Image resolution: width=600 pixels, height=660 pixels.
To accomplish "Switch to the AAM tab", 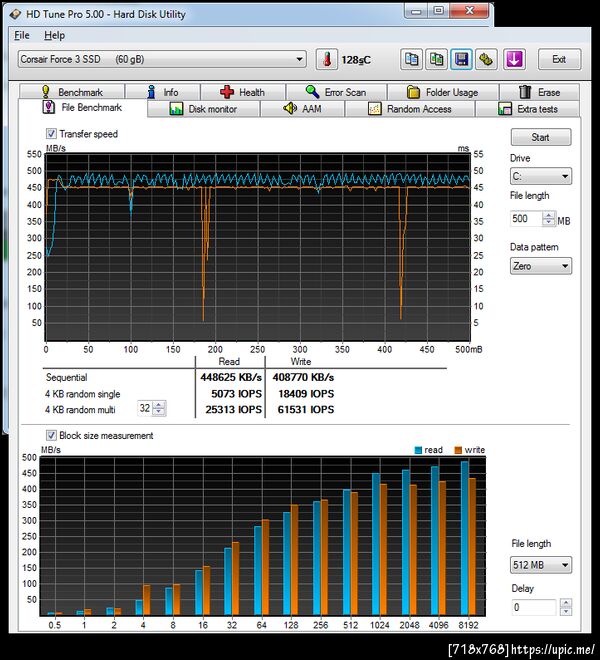I will pos(302,109).
